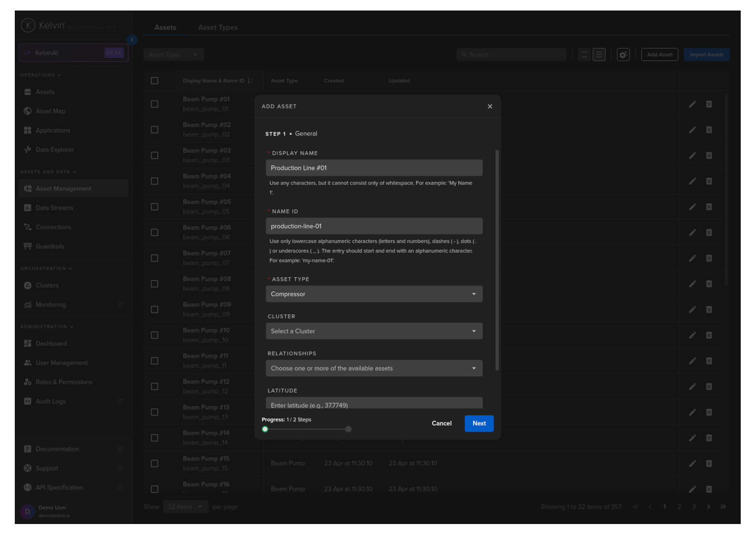The image size is (756, 535).
Task: Open the Asset Map menu item
Action: (x=50, y=111)
